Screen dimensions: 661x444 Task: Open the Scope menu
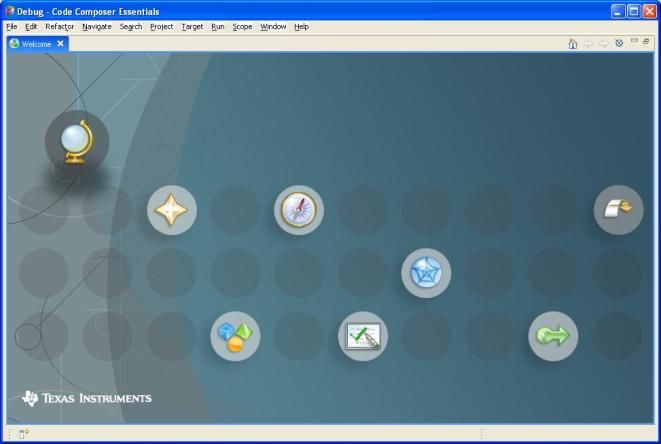click(242, 27)
